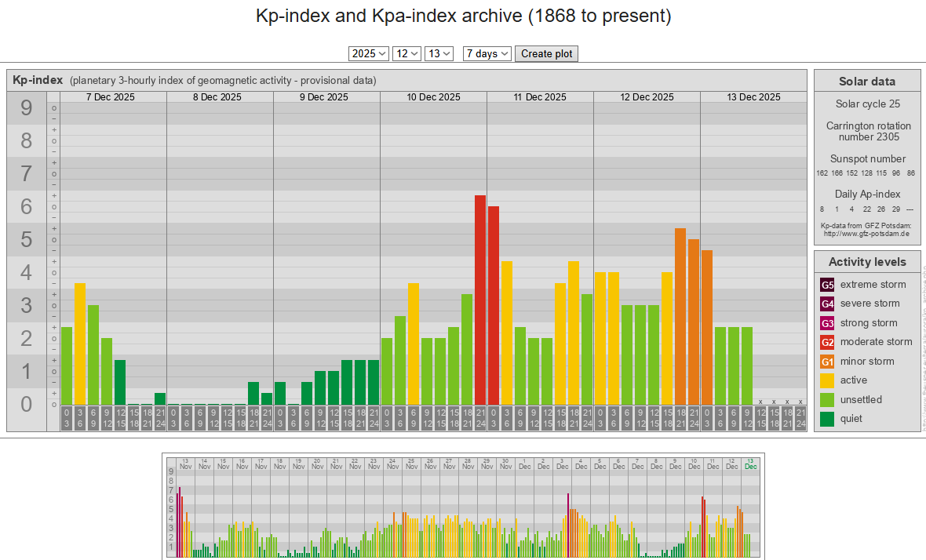Click the '21 24' time label under 13 Dec
The image size is (926, 560).
(x=800, y=418)
